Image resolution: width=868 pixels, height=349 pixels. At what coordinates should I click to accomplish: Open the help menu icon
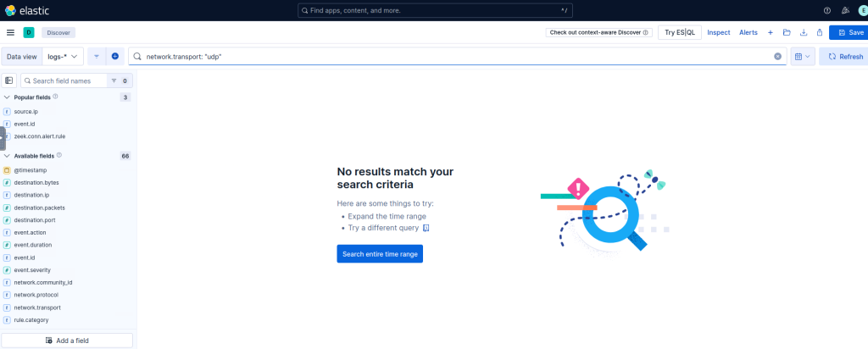point(827,10)
